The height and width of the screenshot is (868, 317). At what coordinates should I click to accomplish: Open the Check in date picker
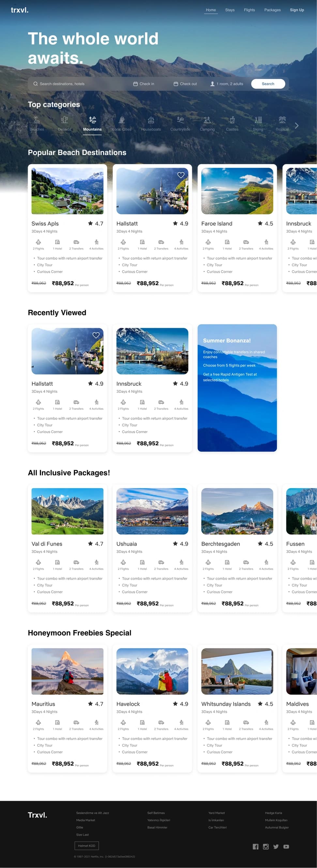143,84
